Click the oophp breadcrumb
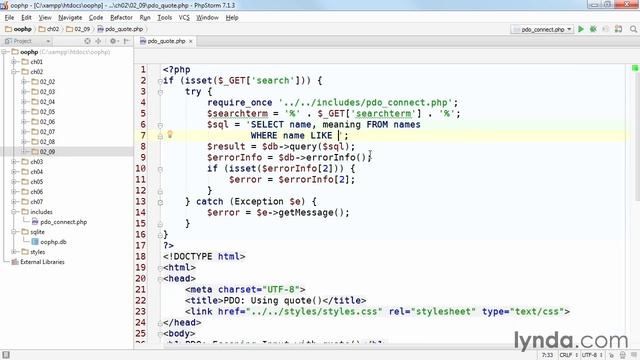 click(x=18, y=29)
